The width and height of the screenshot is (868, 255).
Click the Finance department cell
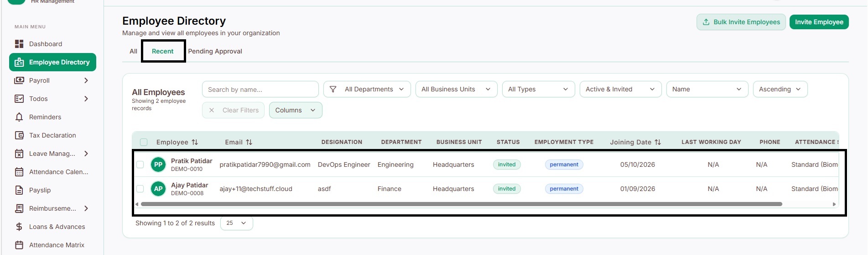(x=390, y=189)
